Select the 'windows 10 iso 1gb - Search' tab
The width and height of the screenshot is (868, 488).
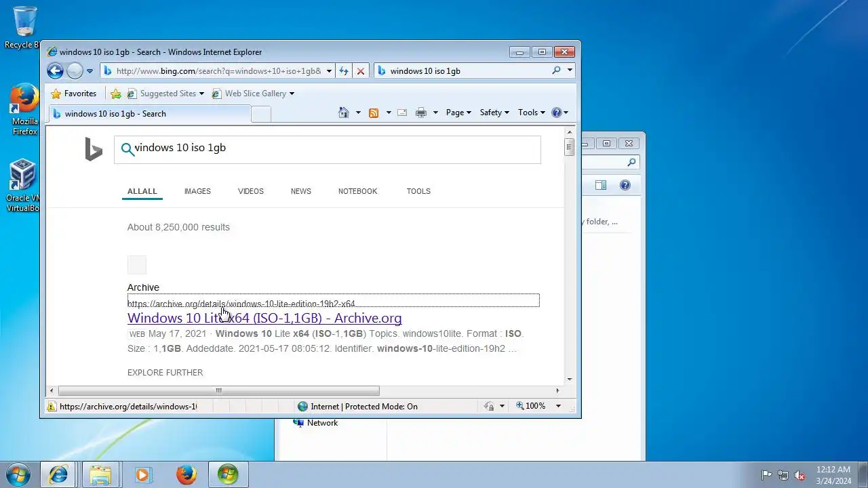tap(149, 114)
